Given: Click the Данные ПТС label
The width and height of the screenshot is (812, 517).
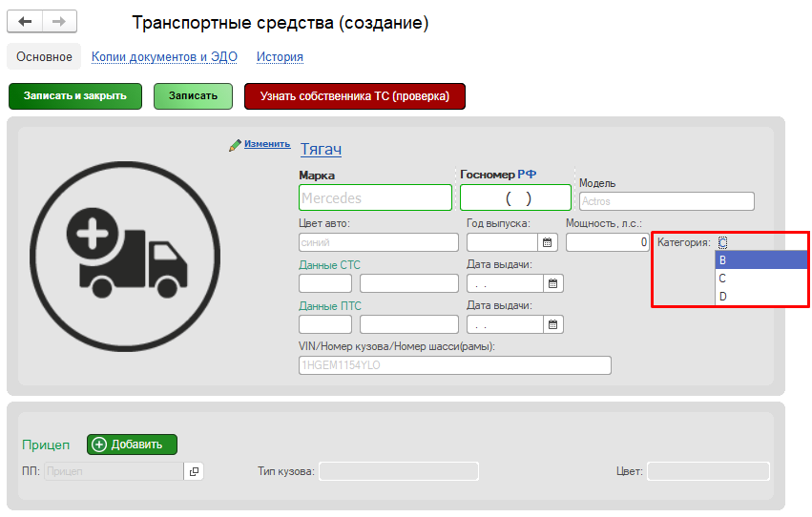Looking at the screenshot, I should pos(330,306).
